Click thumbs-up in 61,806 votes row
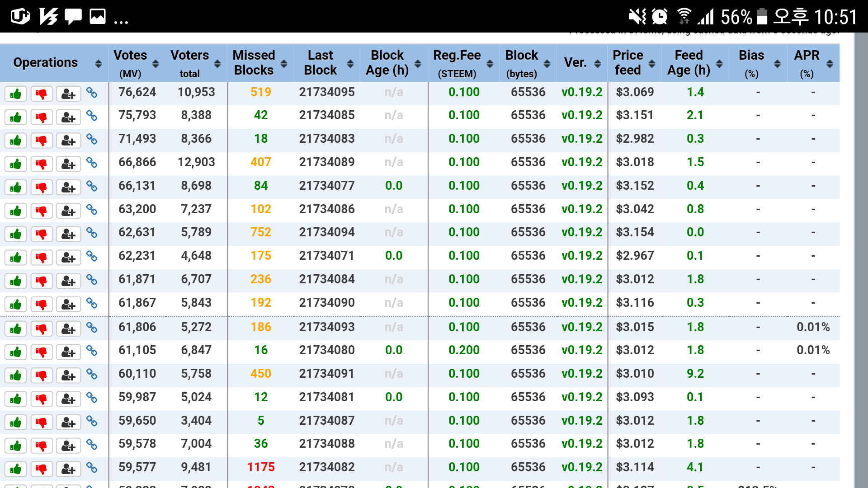Image resolution: width=868 pixels, height=488 pixels. [x=16, y=328]
